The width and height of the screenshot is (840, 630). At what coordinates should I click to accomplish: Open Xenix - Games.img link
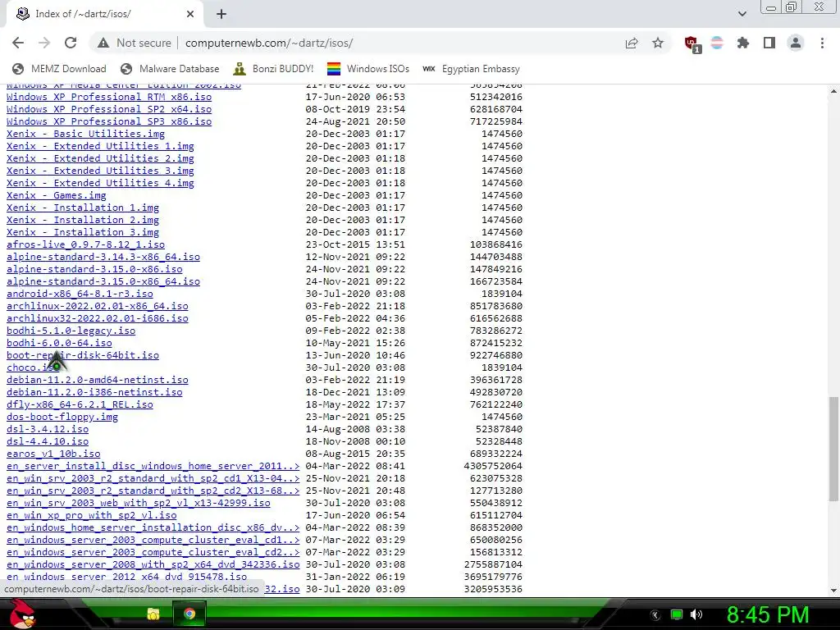coord(57,195)
